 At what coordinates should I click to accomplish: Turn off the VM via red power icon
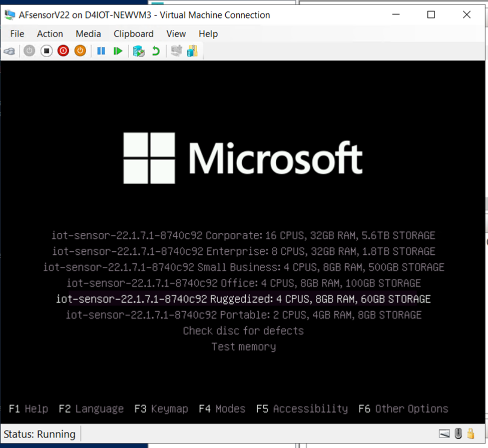pyautogui.click(x=63, y=51)
